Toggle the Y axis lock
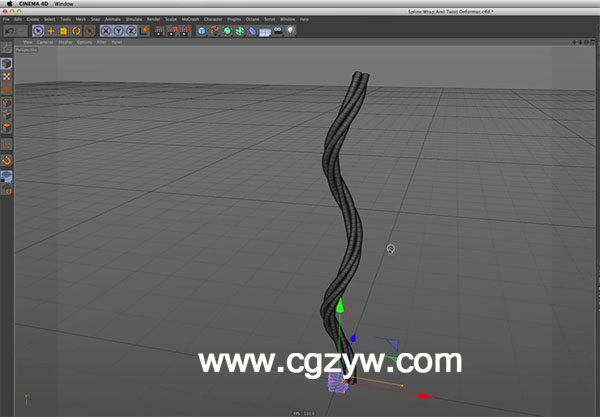The height and width of the screenshot is (417, 600). click(x=119, y=31)
